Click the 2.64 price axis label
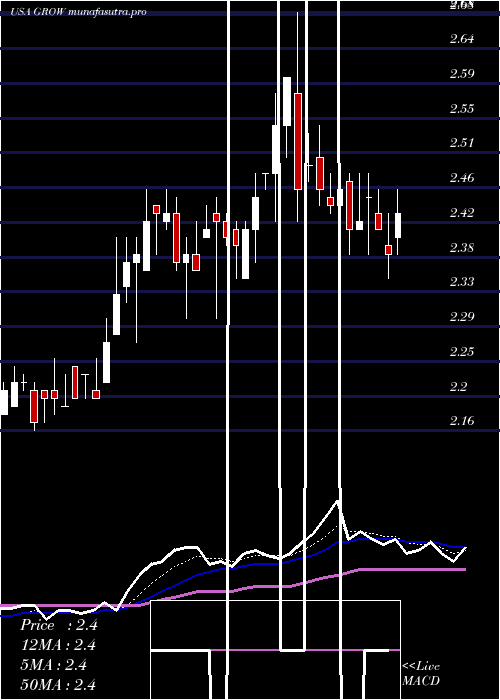 pyautogui.click(x=462, y=38)
